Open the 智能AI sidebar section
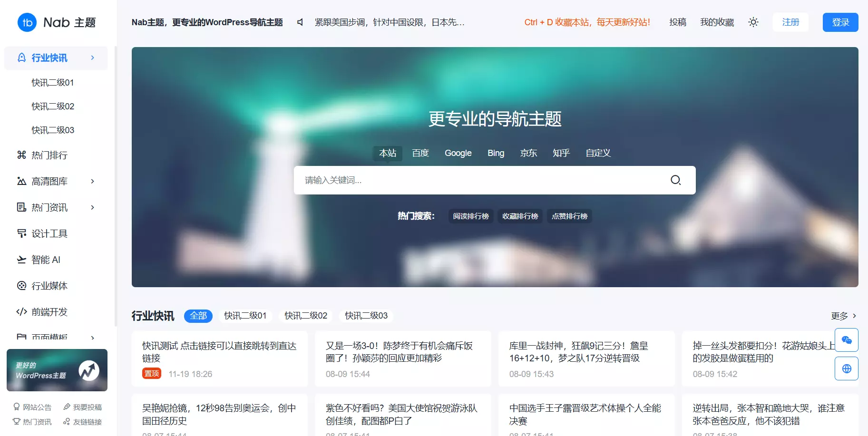Screen dimensions: 868x436 click(x=46, y=260)
